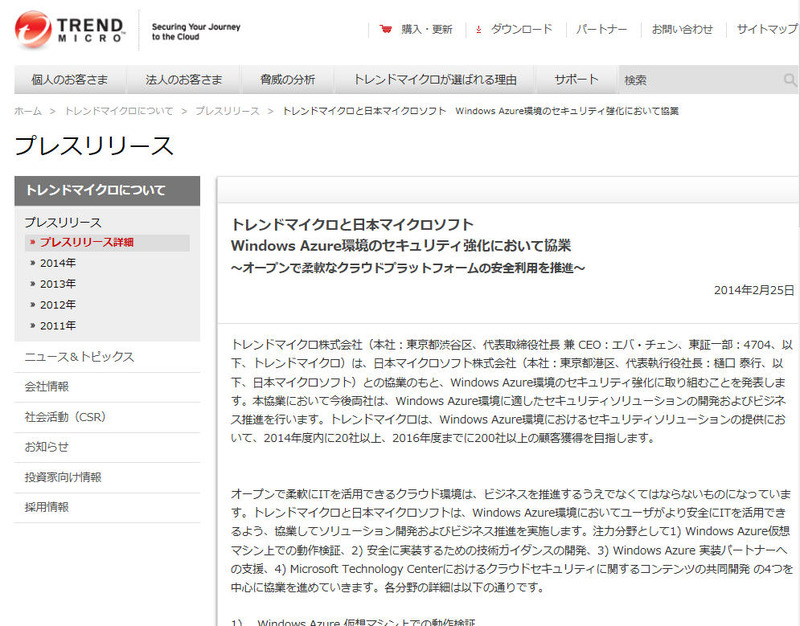Select the 個人のお客さま navigation tab

point(69,80)
